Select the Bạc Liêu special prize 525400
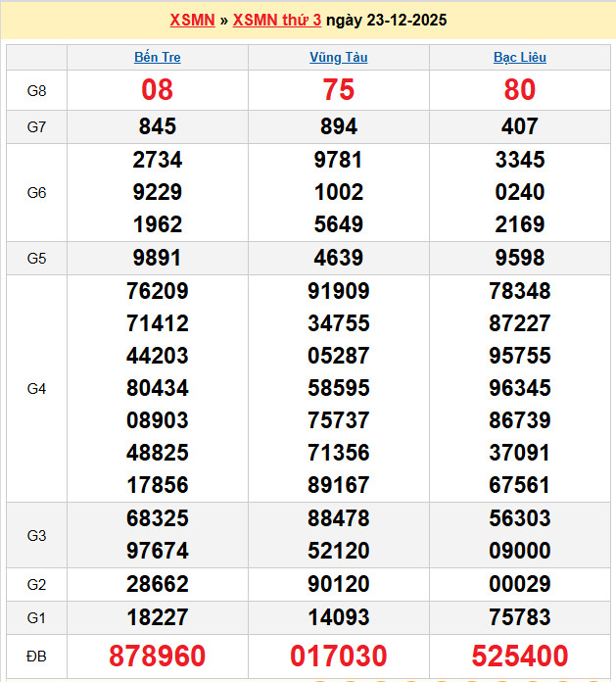Screen dimensions: 616x682 pos(519,656)
